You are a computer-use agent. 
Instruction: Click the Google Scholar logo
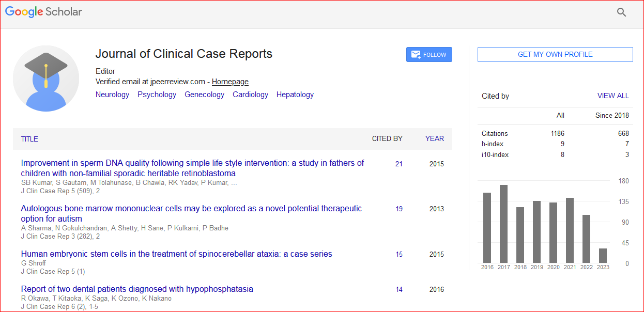click(x=44, y=12)
